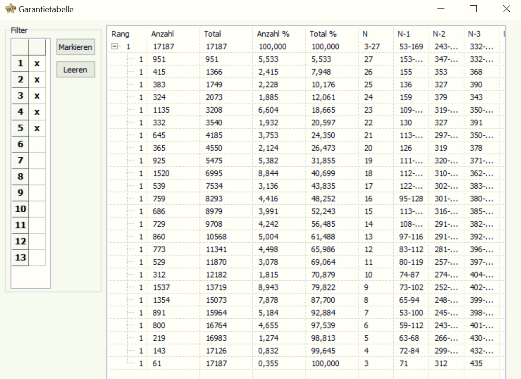
Task: Minimize the Garantietabelle window
Action: point(441,9)
